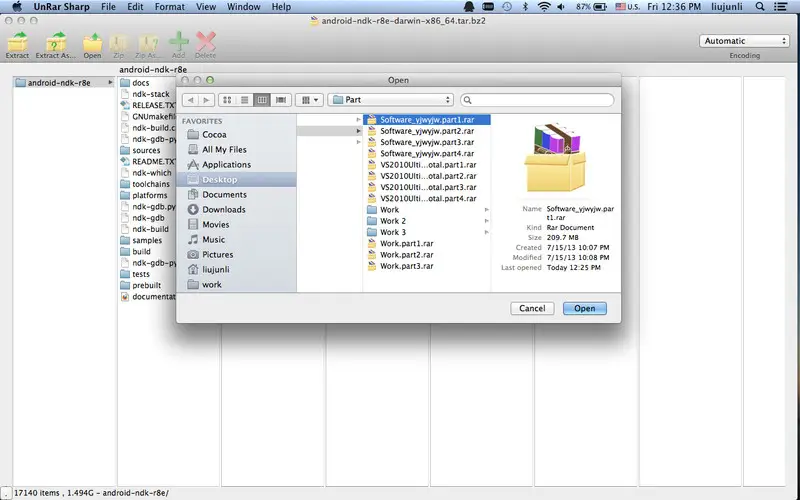Select All My Files in sidebar

pyautogui.click(x=224, y=149)
